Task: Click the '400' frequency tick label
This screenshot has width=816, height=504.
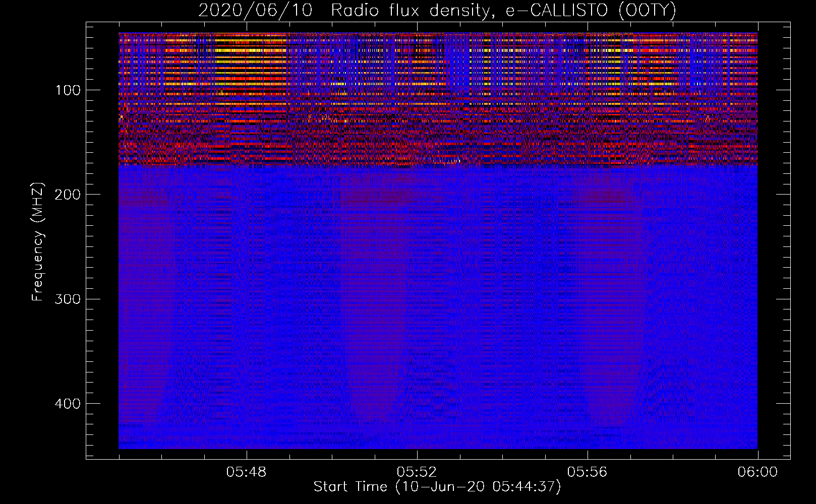Action: (68, 404)
